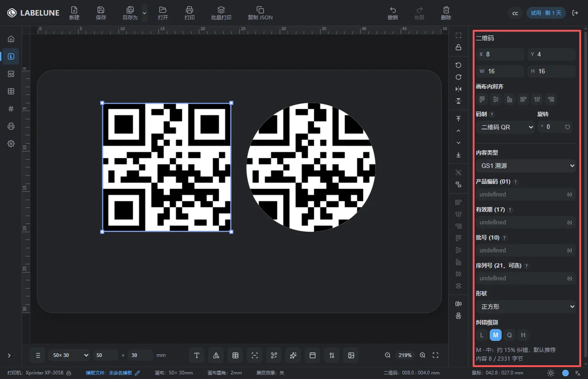Screen dimensions: 588x379
Task: Add a table element from bottom toolbar
Action: tap(235, 355)
